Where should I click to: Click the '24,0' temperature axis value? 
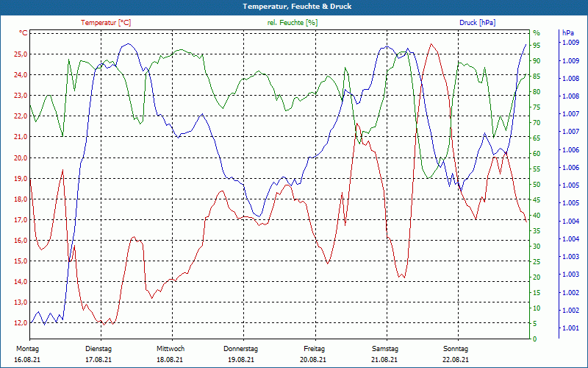(x=21, y=75)
